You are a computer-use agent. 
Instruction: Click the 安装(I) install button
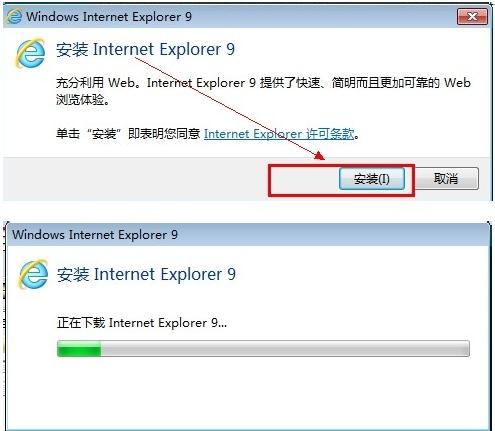click(x=372, y=179)
